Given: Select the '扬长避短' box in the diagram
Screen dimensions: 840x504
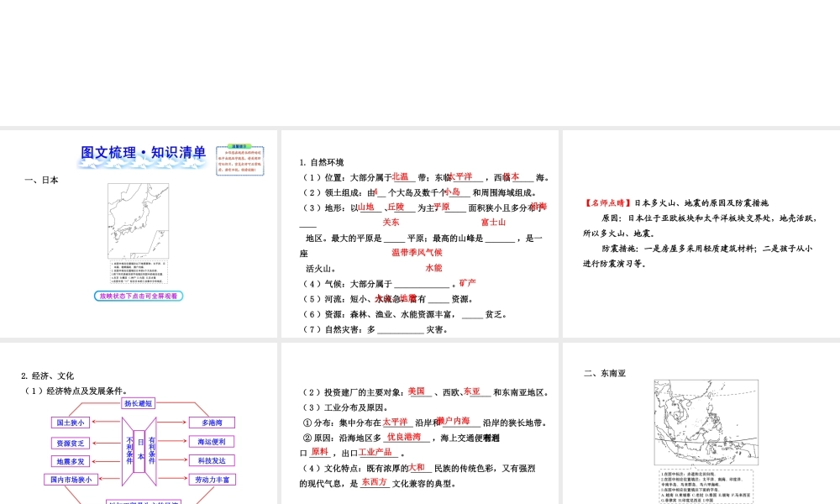Looking at the screenshot, I should click(139, 403).
